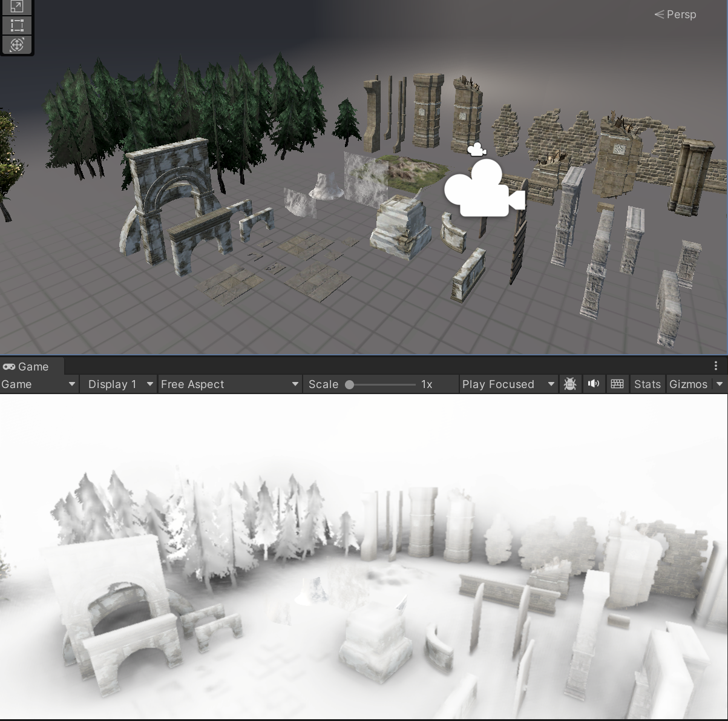Viewport: 728px width, 721px height.
Task: Click the large camera gizmo in the Scene
Action: tap(485, 188)
